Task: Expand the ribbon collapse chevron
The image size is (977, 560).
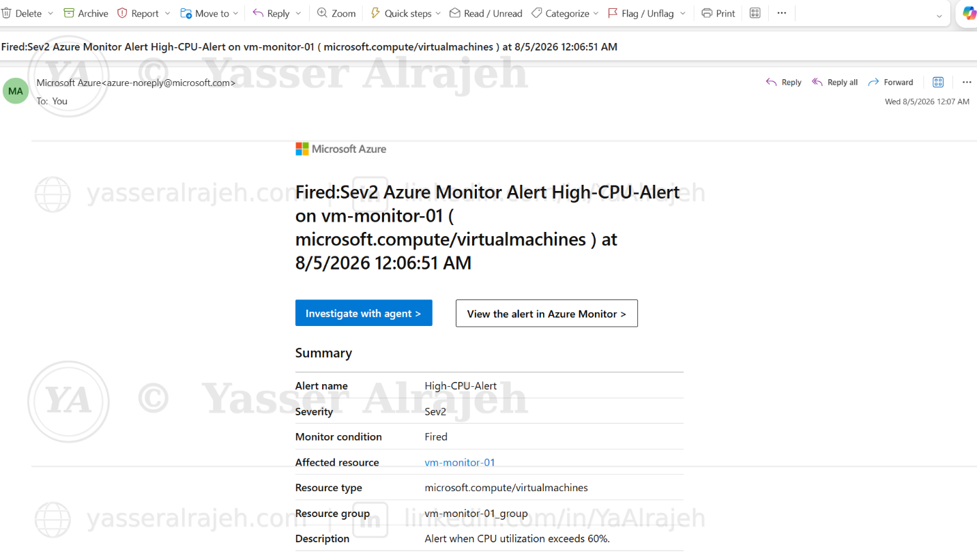Action: pyautogui.click(x=940, y=16)
